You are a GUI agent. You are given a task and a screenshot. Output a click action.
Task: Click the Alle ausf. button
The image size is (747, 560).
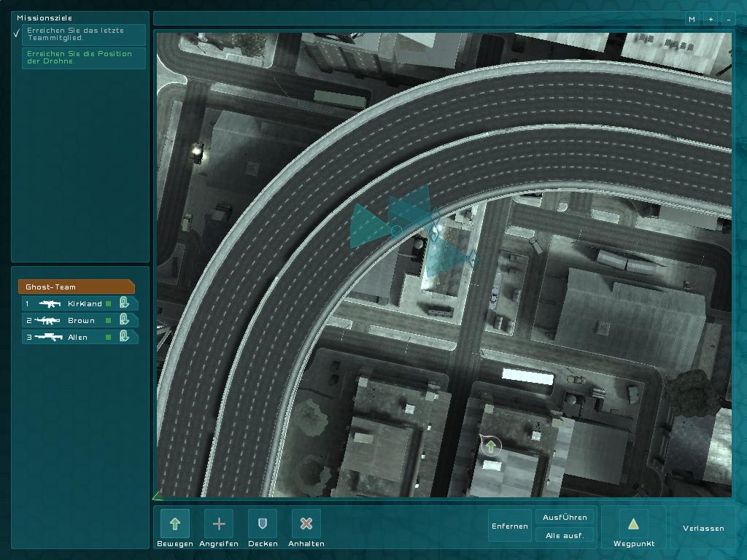pos(565,535)
